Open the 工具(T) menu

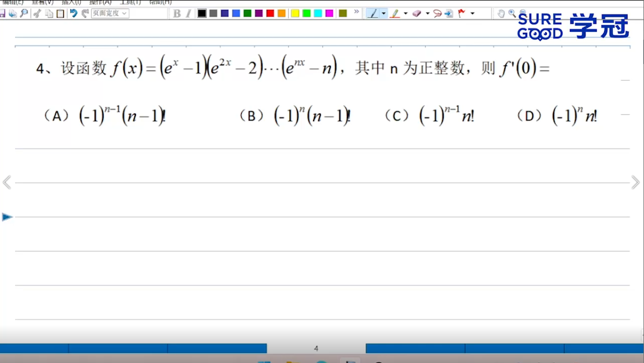[x=130, y=2]
